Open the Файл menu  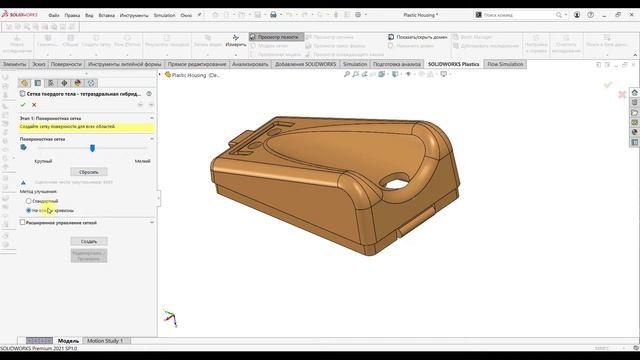click(54, 15)
